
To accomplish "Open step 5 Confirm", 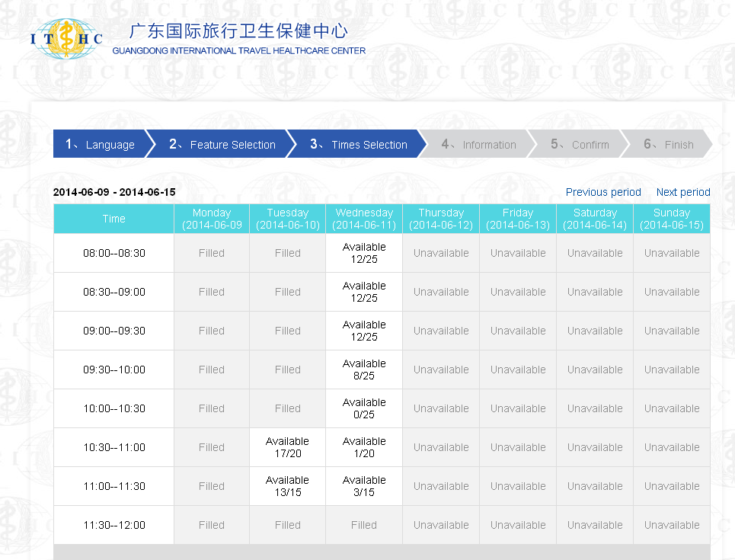I will tap(580, 144).
